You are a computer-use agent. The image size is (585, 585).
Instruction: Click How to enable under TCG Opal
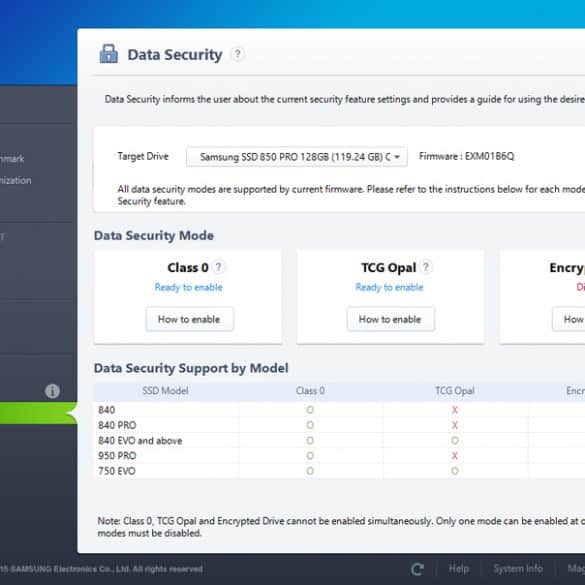391,319
